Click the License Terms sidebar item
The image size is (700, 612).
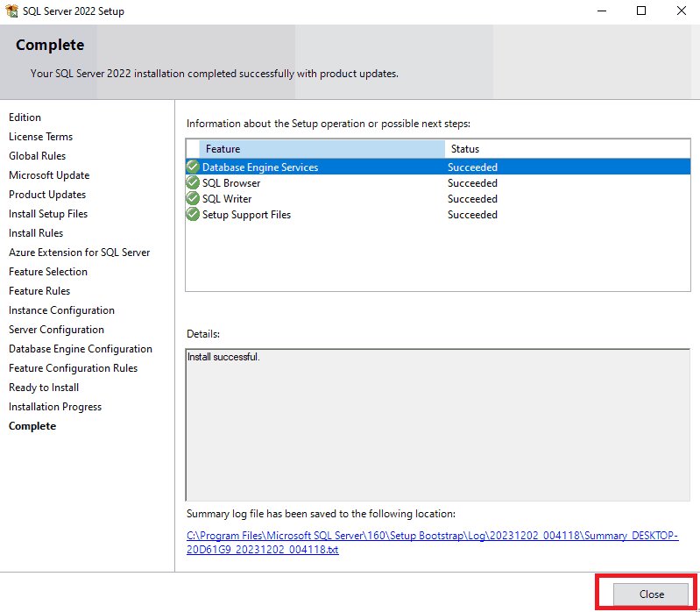pos(40,137)
